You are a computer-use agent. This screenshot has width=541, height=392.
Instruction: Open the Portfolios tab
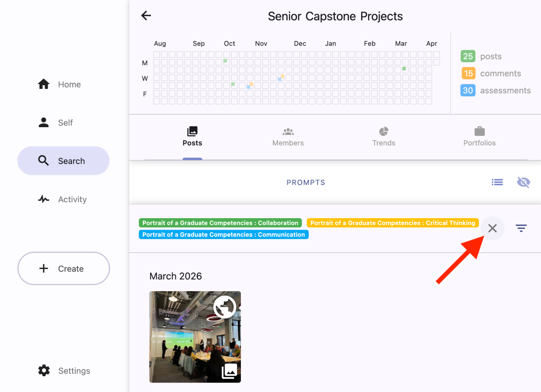tap(479, 137)
